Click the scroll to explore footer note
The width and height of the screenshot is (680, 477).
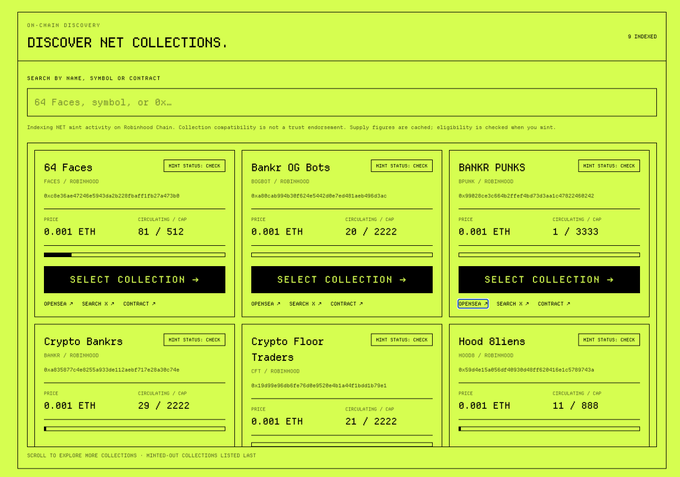pos(141,455)
